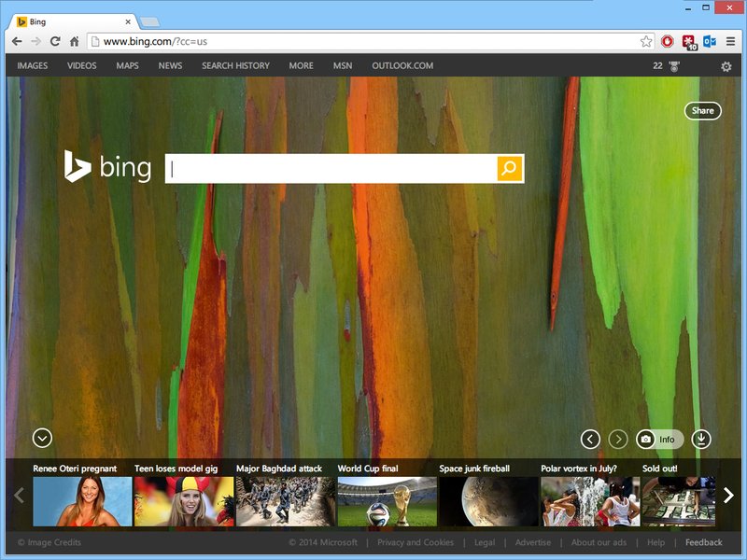747x560 pixels.
Task: Show next homepage image
Action: (x=618, y=439)
